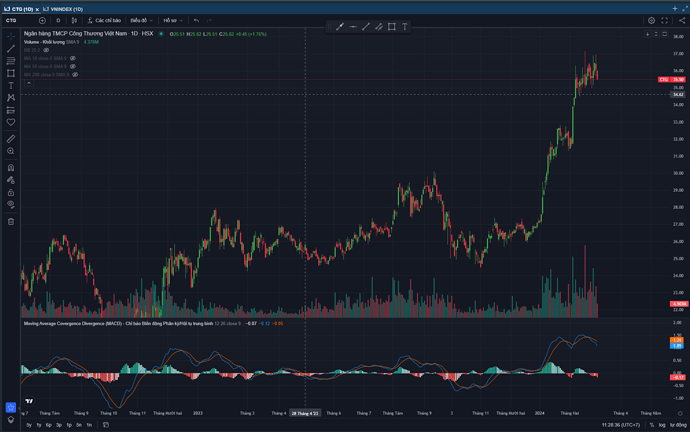Screen dimensions: 690x432
Task: Choose the text annotation tool in sidebar
Action: (11, 86)
